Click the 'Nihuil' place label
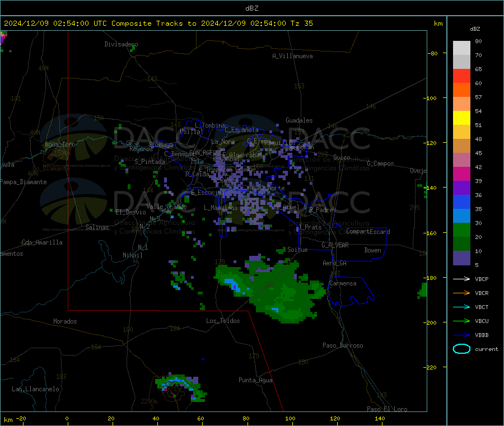 click(x=132, y=255)
